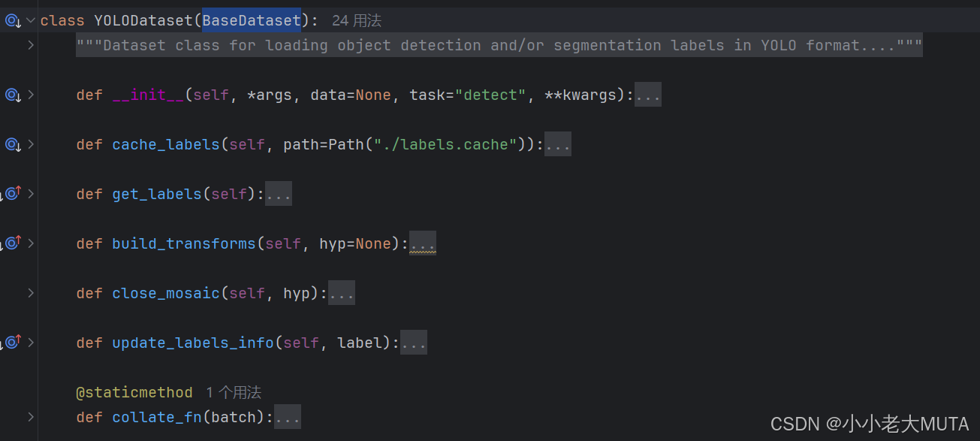
Task: Click the overriding-method gutter icon beside get_labels
Action: [11, 194]
